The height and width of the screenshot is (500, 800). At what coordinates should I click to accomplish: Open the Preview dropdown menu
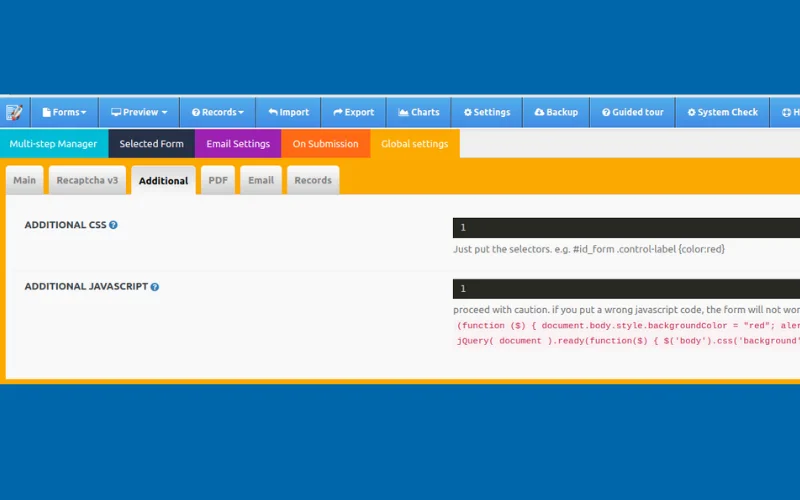pyautogui.click(x=139, y=112)
